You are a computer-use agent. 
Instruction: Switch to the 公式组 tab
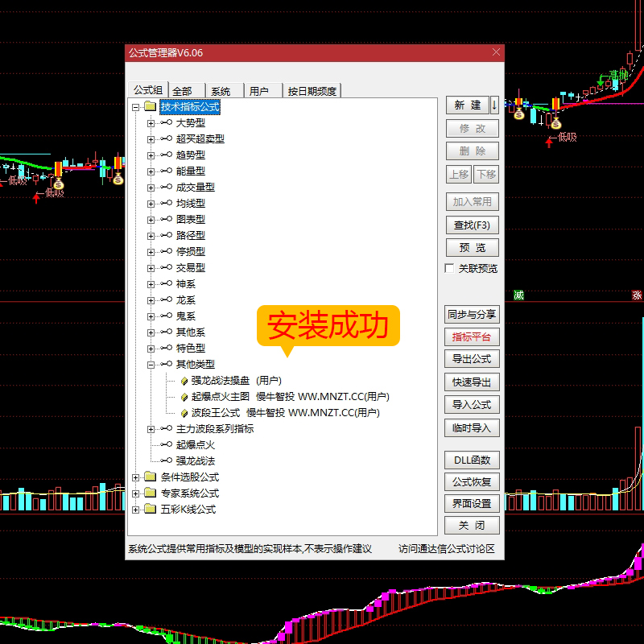(148, 90)
